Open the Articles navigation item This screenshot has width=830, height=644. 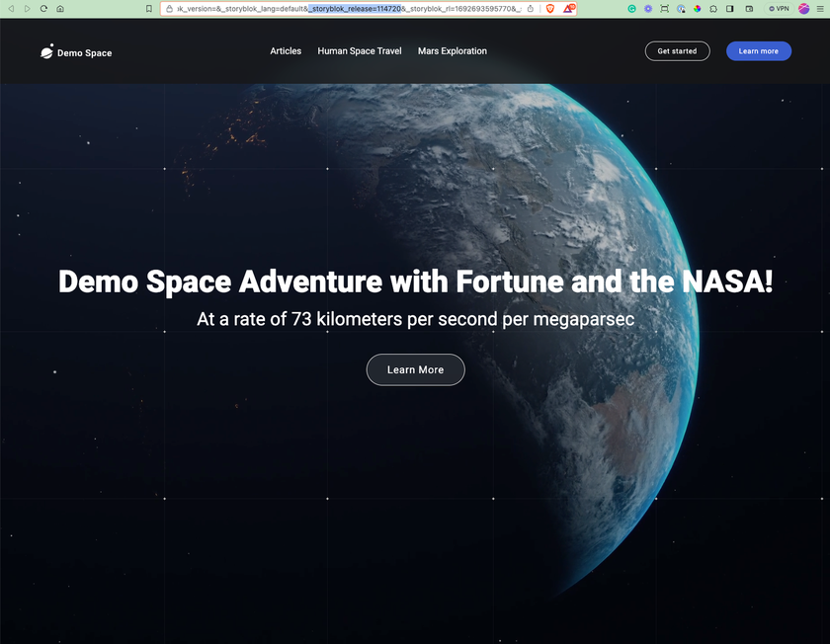tap(286, 50)
